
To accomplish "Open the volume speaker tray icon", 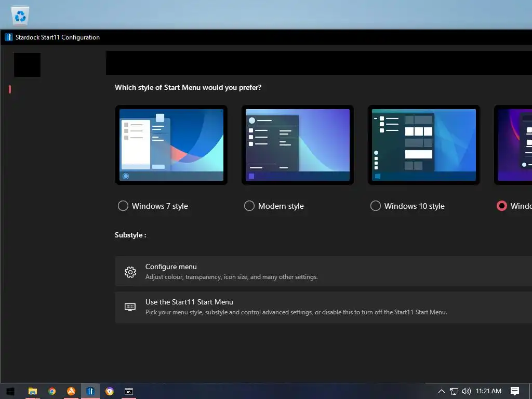I will 467,391.
